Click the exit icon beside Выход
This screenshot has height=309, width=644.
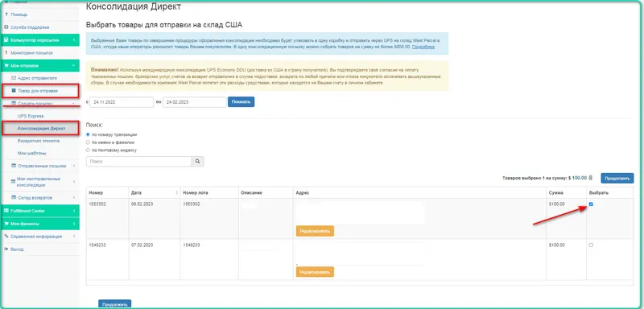click(x=6, y=249)
